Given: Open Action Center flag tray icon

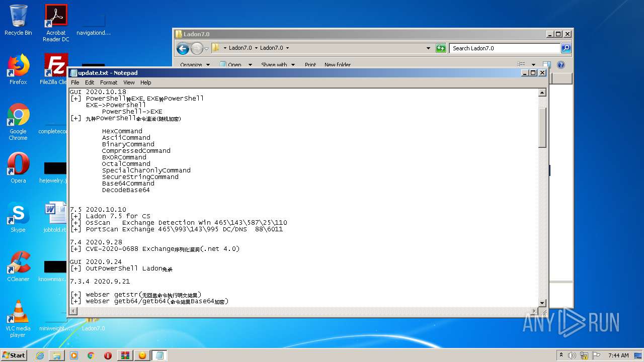Looking at the screenshot, I should 595,355.
